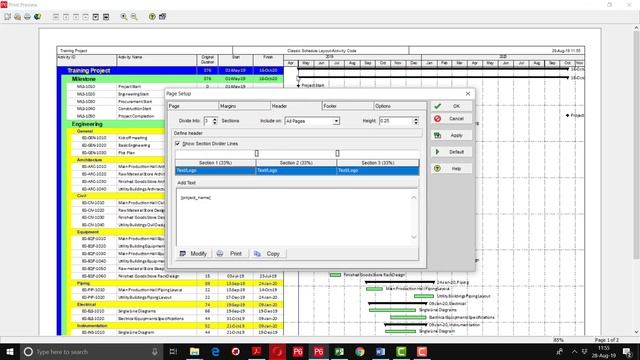This screenshot has width=640, height=360.
Task: Switch to the Footer tab
Action: 347,106
